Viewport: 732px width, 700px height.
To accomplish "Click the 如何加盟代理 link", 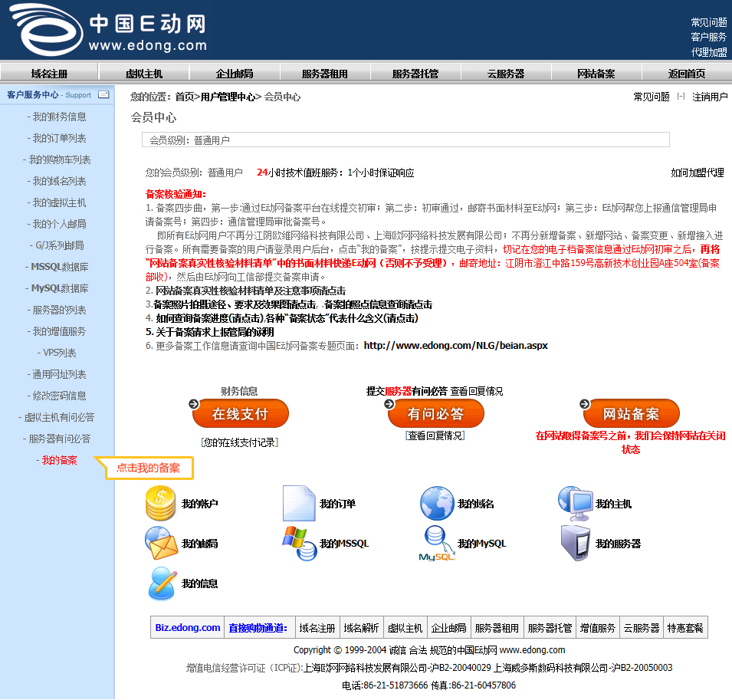I will 698,173.
